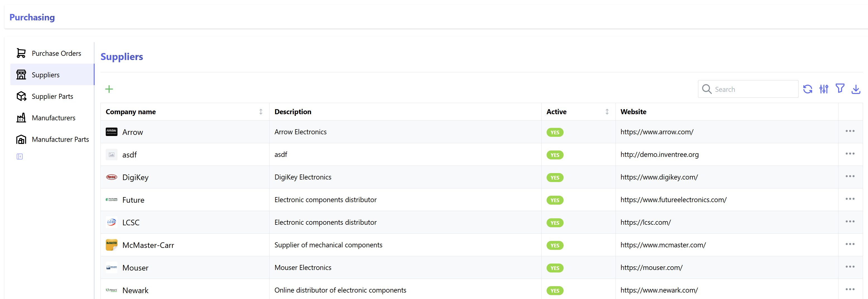Open the Future supplier entry
The image size is (868, 299).
click(x=133, y=200)
